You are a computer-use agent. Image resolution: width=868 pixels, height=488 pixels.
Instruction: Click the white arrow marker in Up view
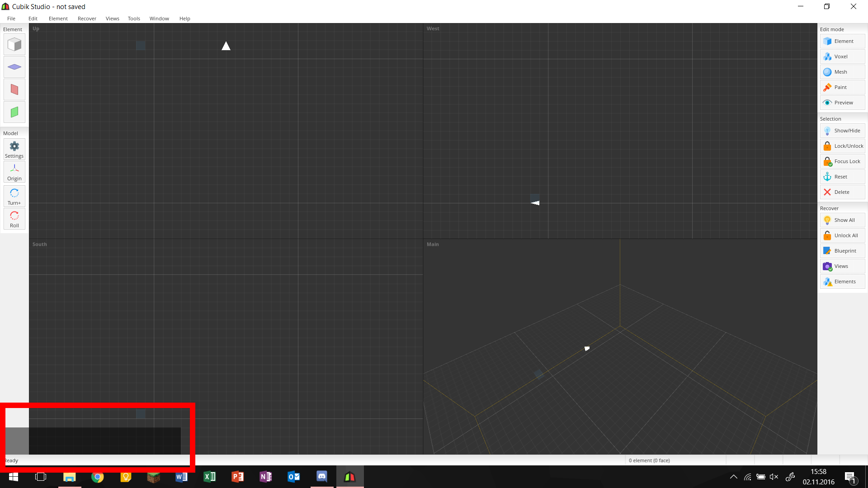tap(226, 46)
